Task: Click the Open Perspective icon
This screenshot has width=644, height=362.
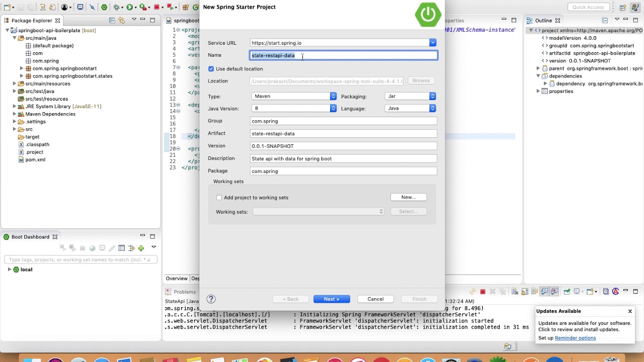Action: click(623, 7)
